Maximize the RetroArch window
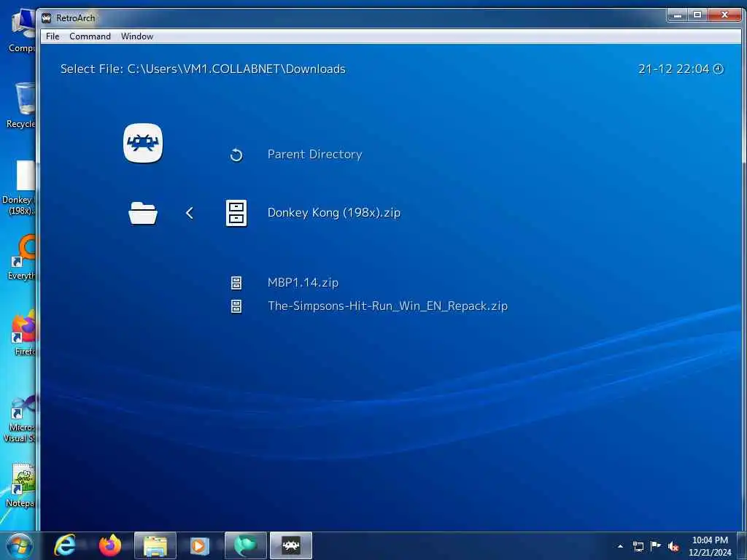The height and width of the screenshot is (560, 747). pyautogui.click(x=697, y=15)
